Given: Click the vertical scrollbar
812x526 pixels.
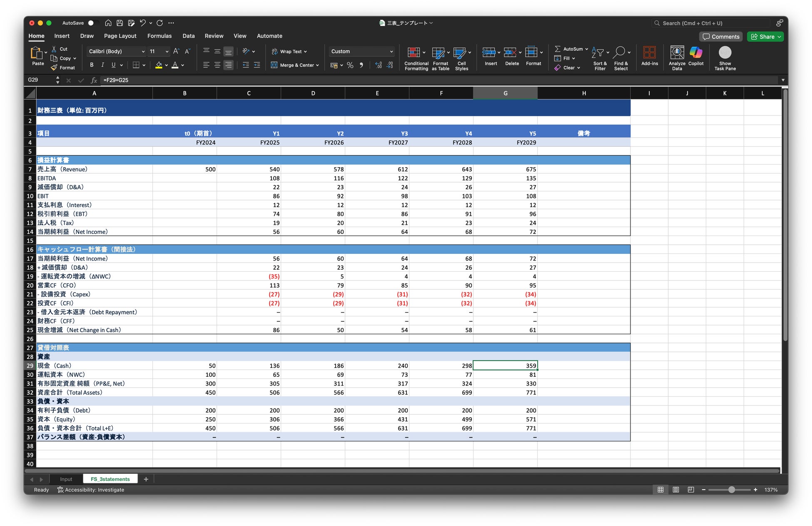Looking at the screenshot, I should click(x=785, y=215).
